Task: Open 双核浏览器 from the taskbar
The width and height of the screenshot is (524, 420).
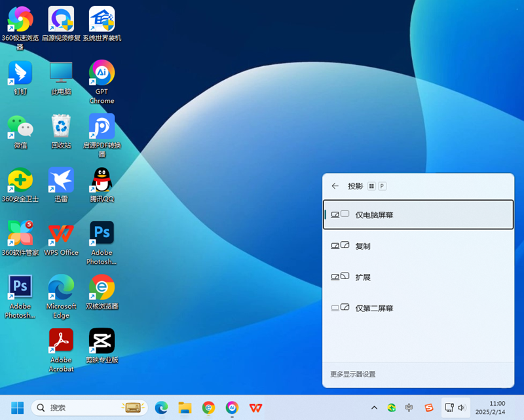Action: (x=208, y=408)
